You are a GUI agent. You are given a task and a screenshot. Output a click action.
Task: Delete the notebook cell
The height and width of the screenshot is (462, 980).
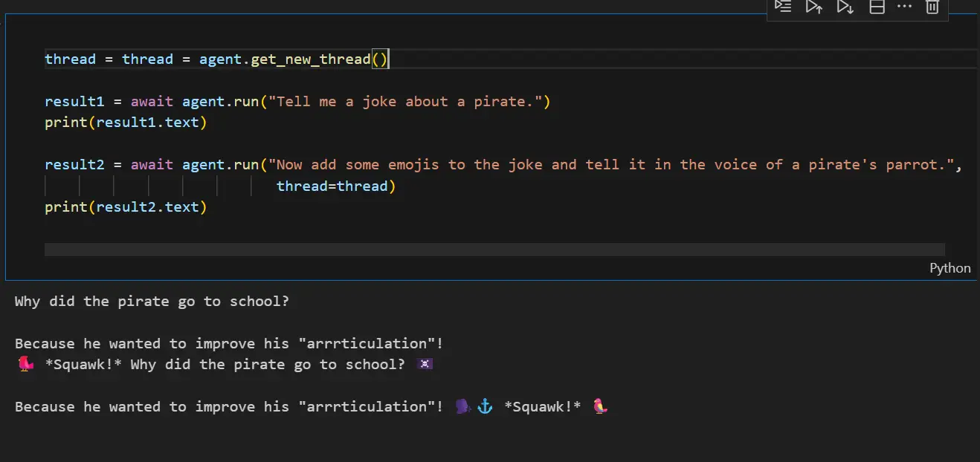click(x=932, y=7)
